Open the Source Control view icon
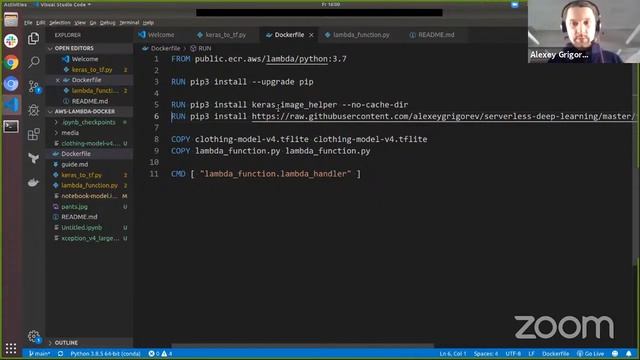Viewport: 640px width, 360px height. (x=33, y=86)
